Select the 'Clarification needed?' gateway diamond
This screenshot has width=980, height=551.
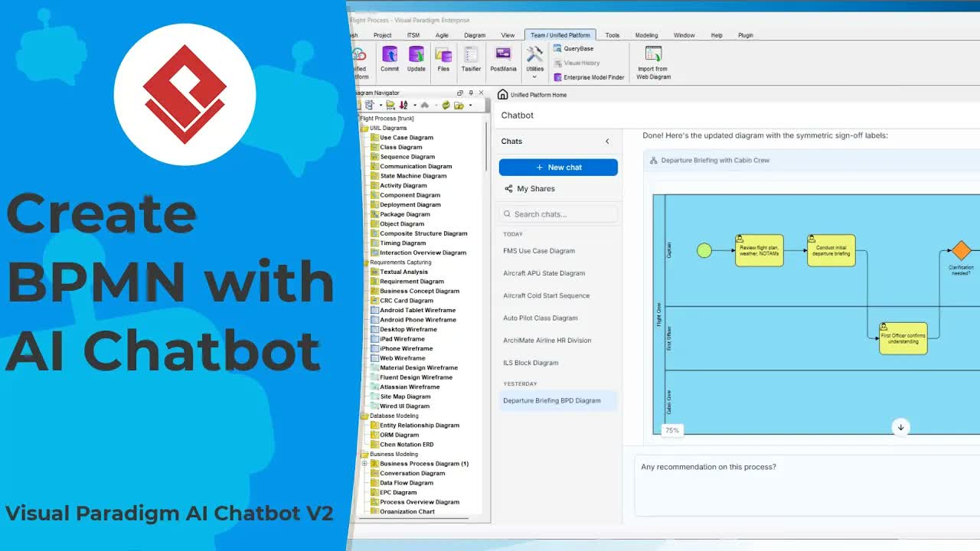point(961,250)
